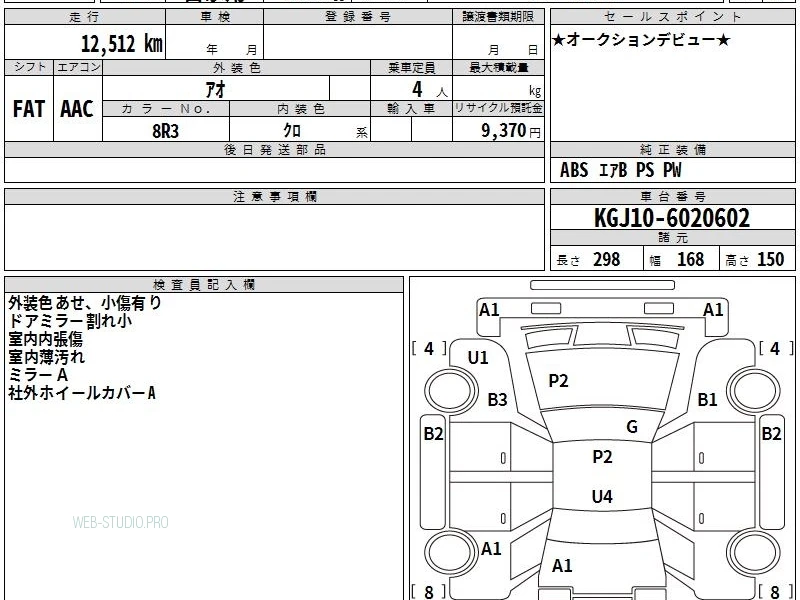
Task: Select the seating capacity value 4 人
Action: pyautogui.click(x=429, y=90)
